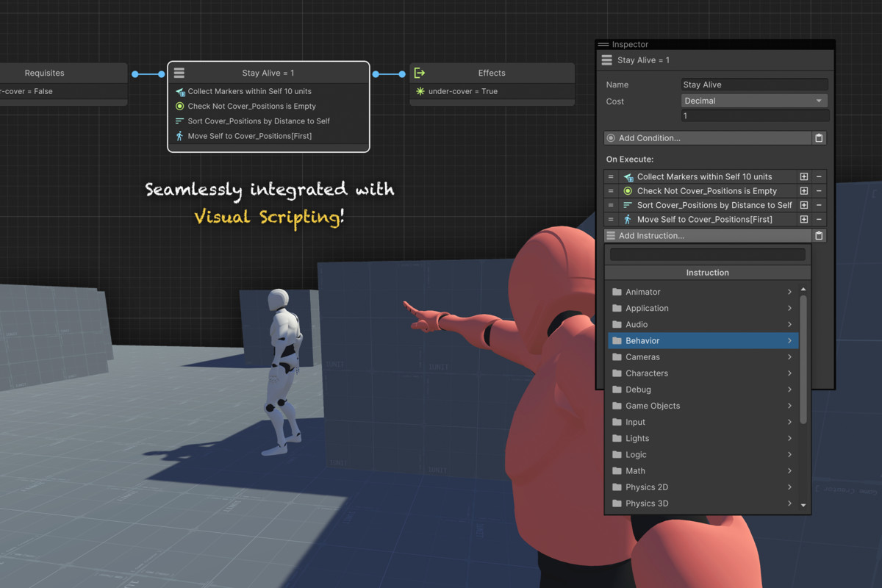
Task: Remove the Move Self to Cover_Positions instruction
Action: tap(819, 219)
